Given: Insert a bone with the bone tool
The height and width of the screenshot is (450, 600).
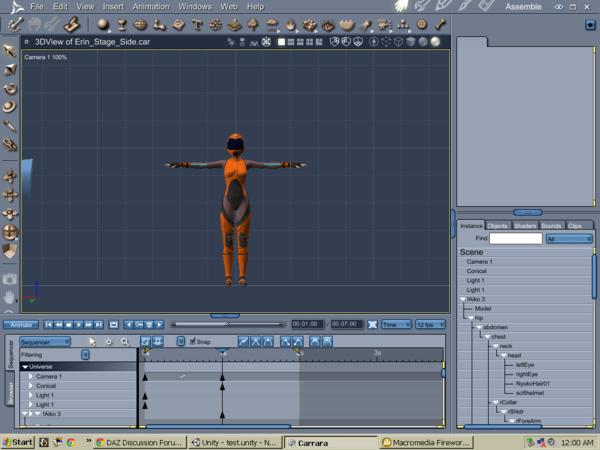Looking at the screenshot, I should tap(440, 24).
